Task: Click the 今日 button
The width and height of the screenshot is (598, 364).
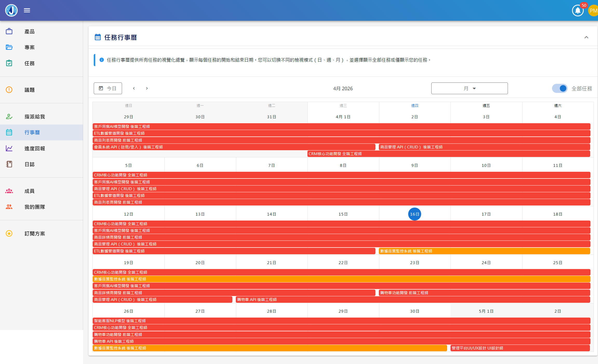Action: click(x=108, y=88)
